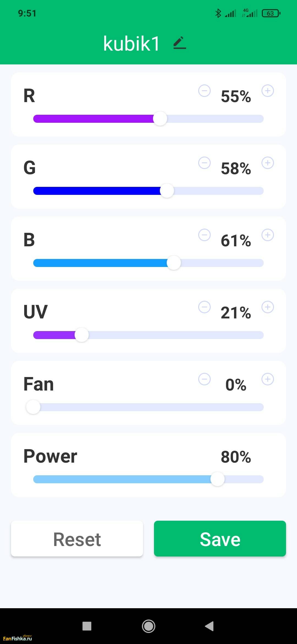Screen dimensions: 297x644
Task: Click the R slider purple track
Action: 94,119
